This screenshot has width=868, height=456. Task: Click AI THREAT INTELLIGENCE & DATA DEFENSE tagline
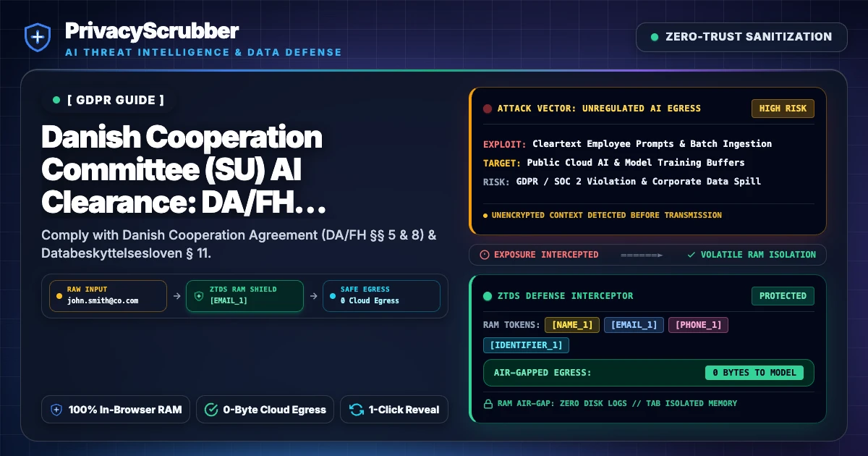[x=203, y=52]
